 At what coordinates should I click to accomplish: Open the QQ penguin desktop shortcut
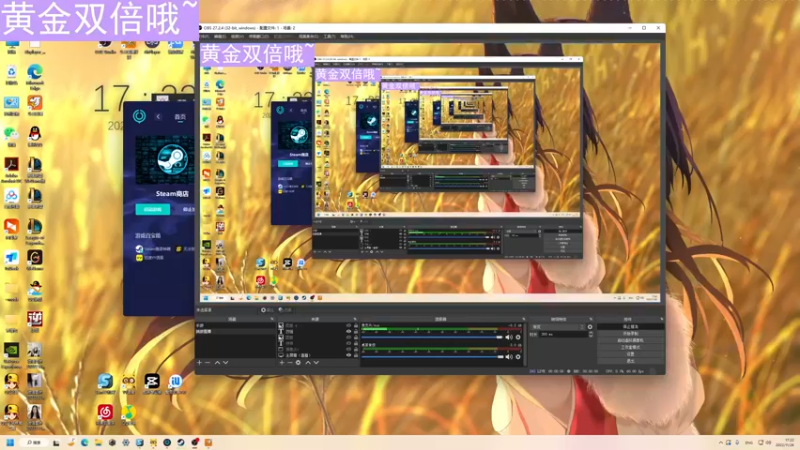[x=35, y=137]
